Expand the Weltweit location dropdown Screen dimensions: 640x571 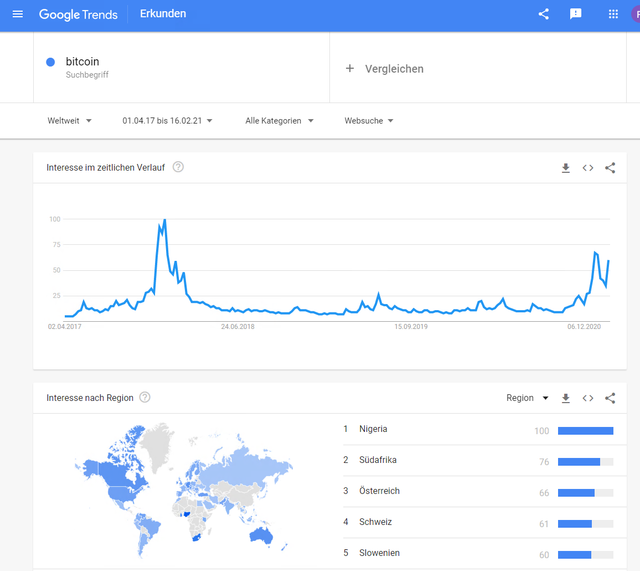click(69, 121)
